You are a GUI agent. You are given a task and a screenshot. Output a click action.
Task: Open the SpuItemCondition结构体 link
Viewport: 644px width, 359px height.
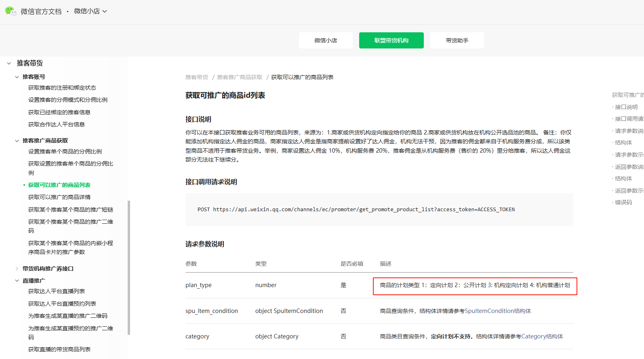(498, 311)
